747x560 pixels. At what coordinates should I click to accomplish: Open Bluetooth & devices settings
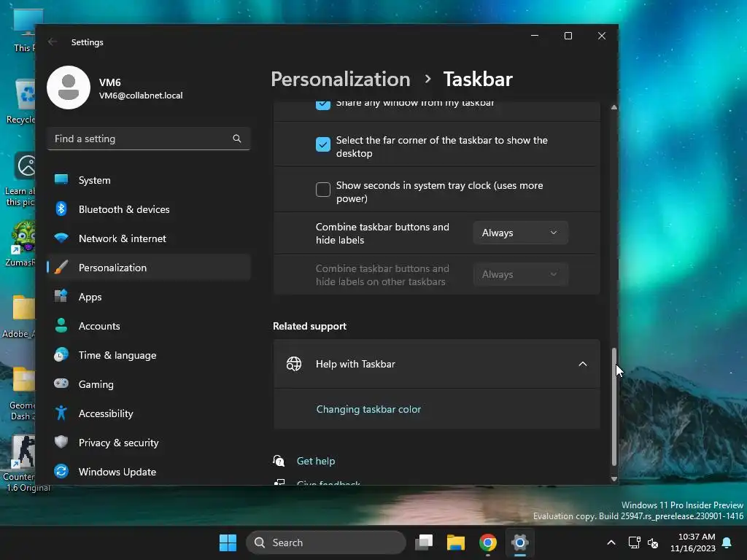(149, 209)
